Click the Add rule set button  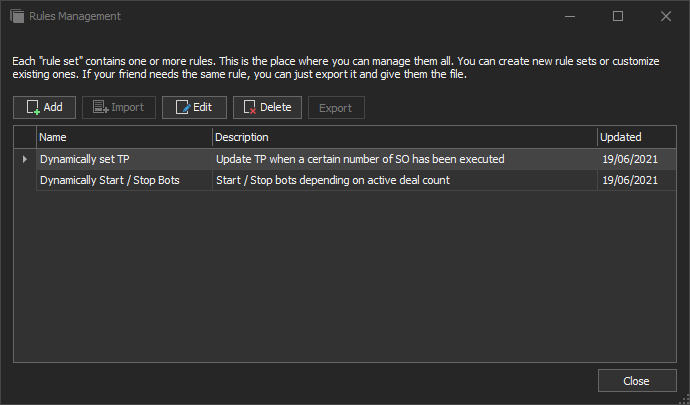tap(44, 107)
